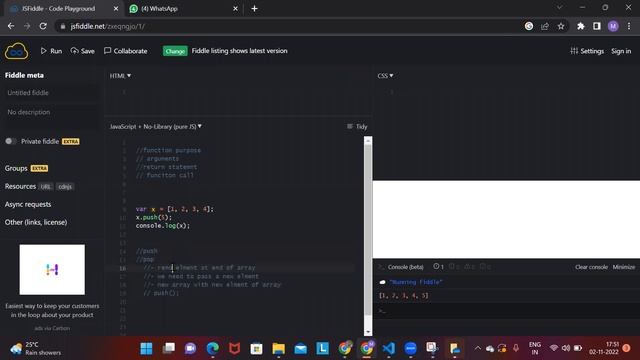
Task: Open Async requests section
Action: (28, 204)
